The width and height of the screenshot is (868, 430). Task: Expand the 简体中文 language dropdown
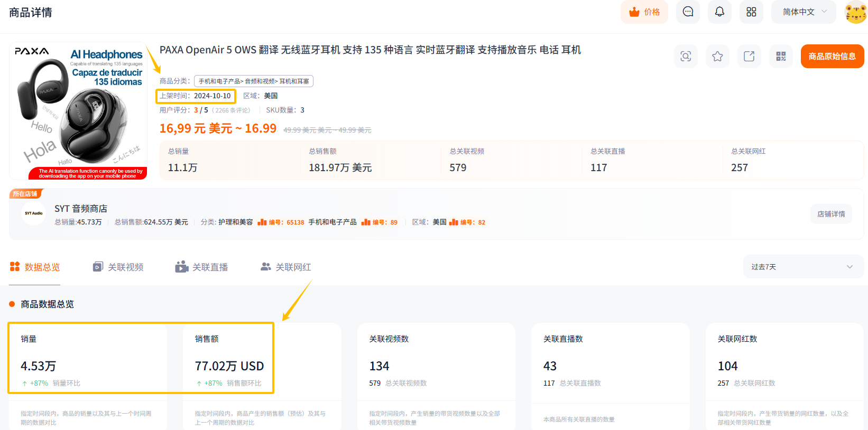tap(804, 12)
